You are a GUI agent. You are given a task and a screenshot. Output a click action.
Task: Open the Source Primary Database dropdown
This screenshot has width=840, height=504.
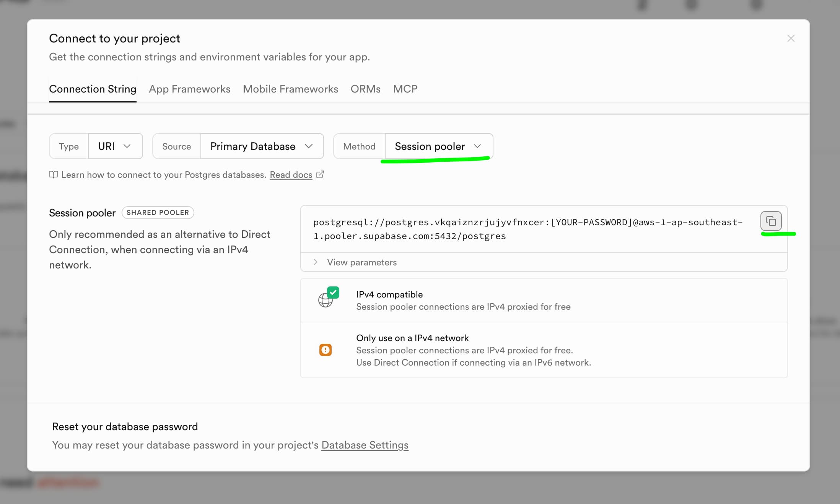click(x=262, y=146)
